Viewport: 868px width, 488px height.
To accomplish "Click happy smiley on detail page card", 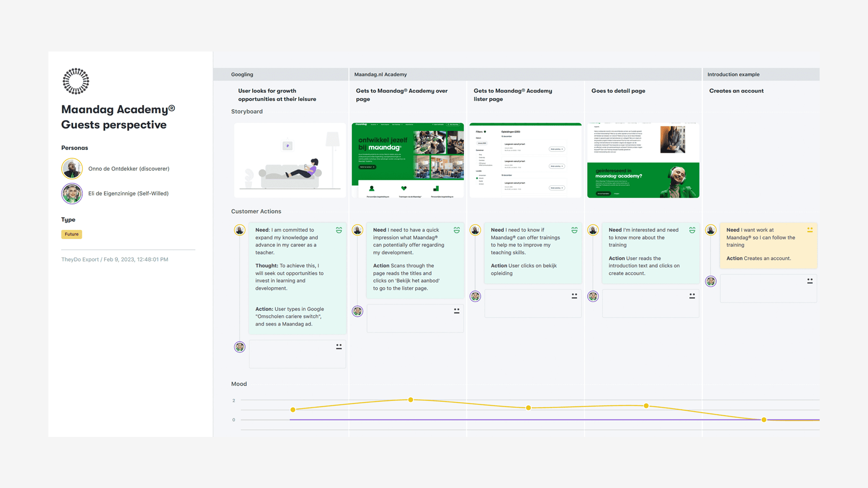I will [692, 230].
